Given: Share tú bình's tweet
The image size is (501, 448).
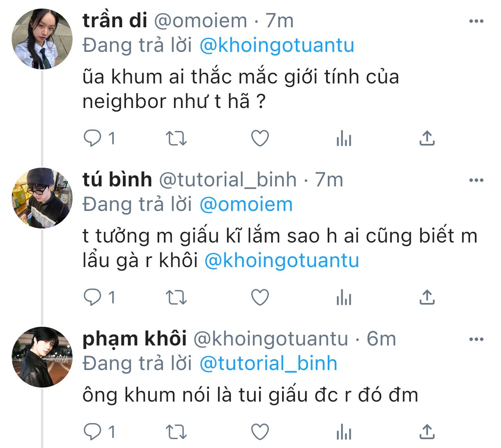Looking at the screenshot, I should 427,298.
